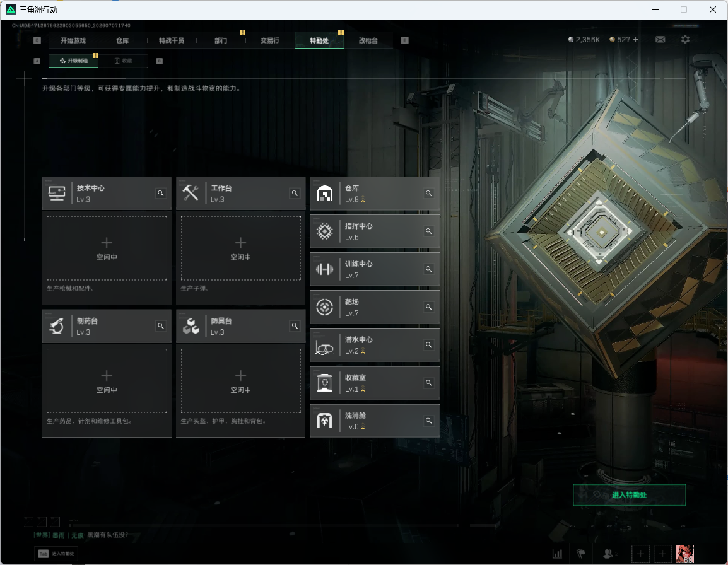
Task: Click the 制药台 microscope icon
Action: pos(57,326)
